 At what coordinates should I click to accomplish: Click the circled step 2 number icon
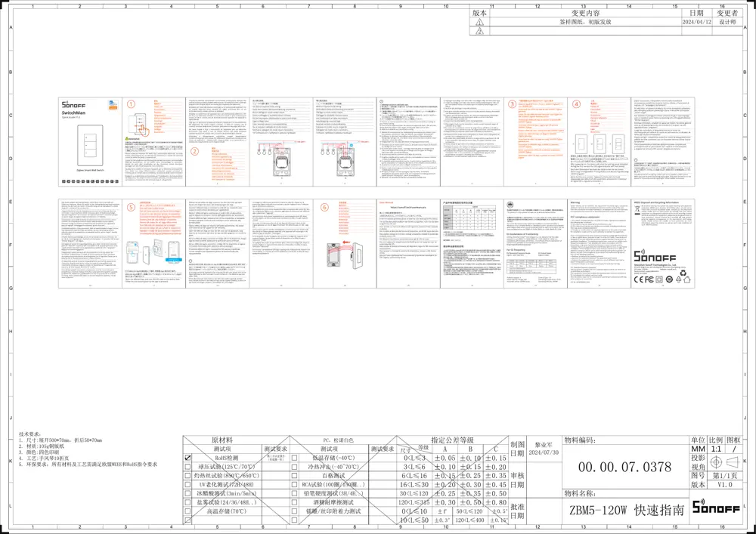(x=194, y=150)
